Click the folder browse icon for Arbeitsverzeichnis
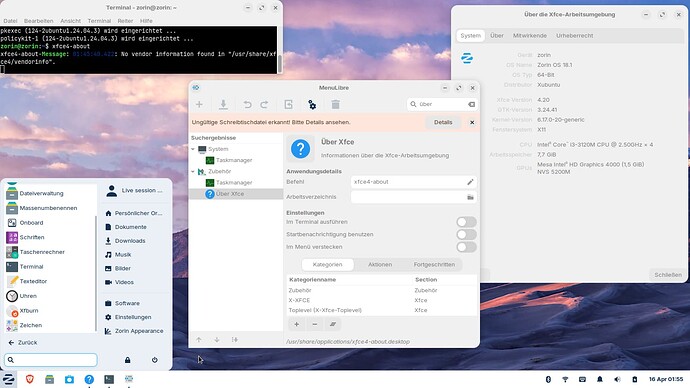Viewport: 690px width, 388px height. pyautogui.click(x=470, y=197)
